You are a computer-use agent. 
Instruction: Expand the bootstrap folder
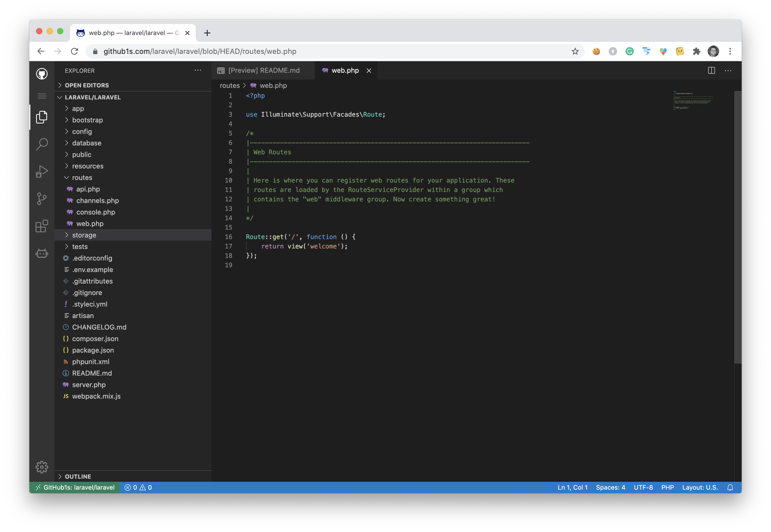[x=133, y=120]
